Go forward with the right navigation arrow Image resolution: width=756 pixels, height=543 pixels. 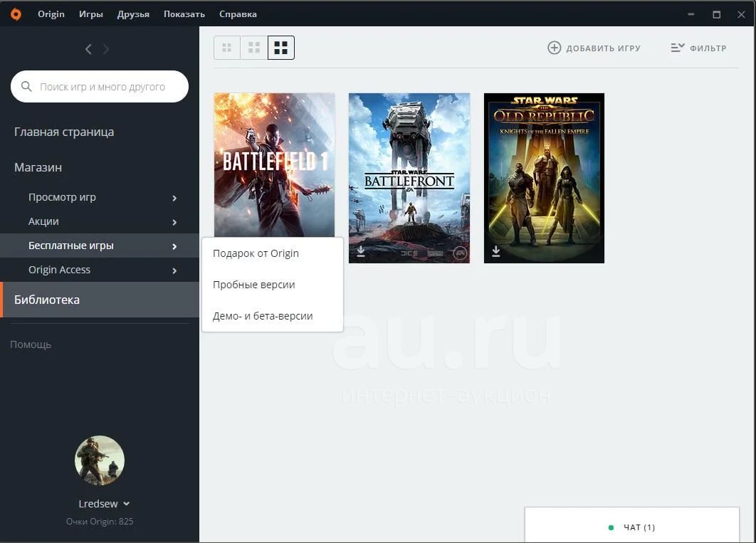[x=106, y=49]
